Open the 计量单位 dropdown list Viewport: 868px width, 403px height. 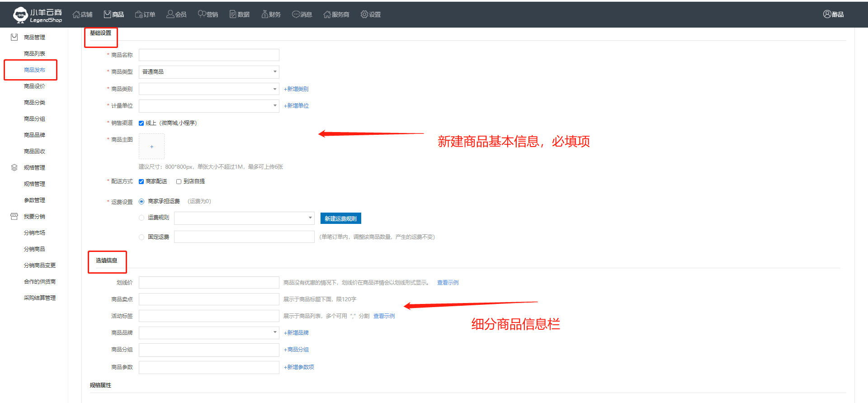[x=209, y=106]
